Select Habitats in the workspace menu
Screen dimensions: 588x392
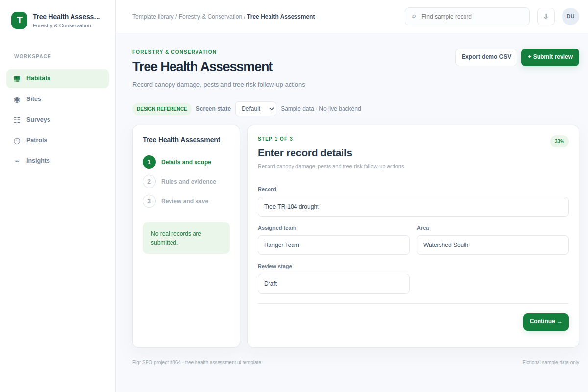[57, 78]
